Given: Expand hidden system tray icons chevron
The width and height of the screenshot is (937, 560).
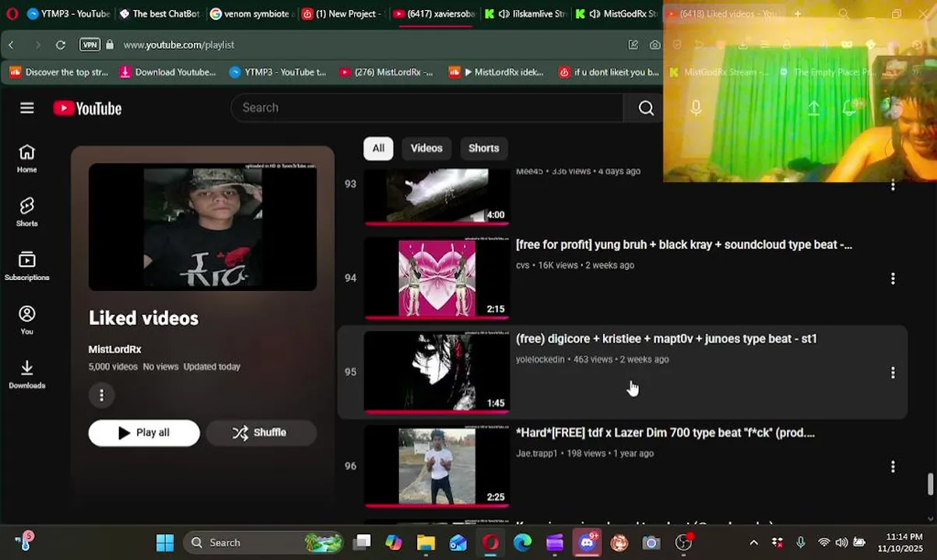Looking at the screenshot, I should [753, 543].
